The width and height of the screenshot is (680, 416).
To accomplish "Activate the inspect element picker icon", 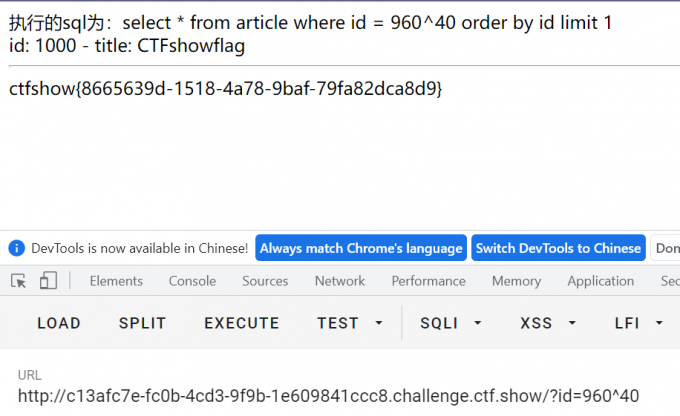I will (18, 281).
